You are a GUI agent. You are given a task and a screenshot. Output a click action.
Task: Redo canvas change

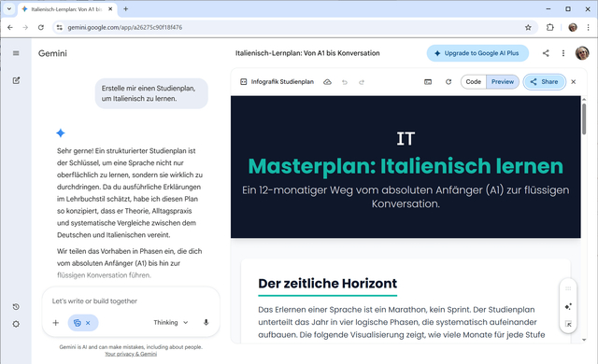(362, 82)
